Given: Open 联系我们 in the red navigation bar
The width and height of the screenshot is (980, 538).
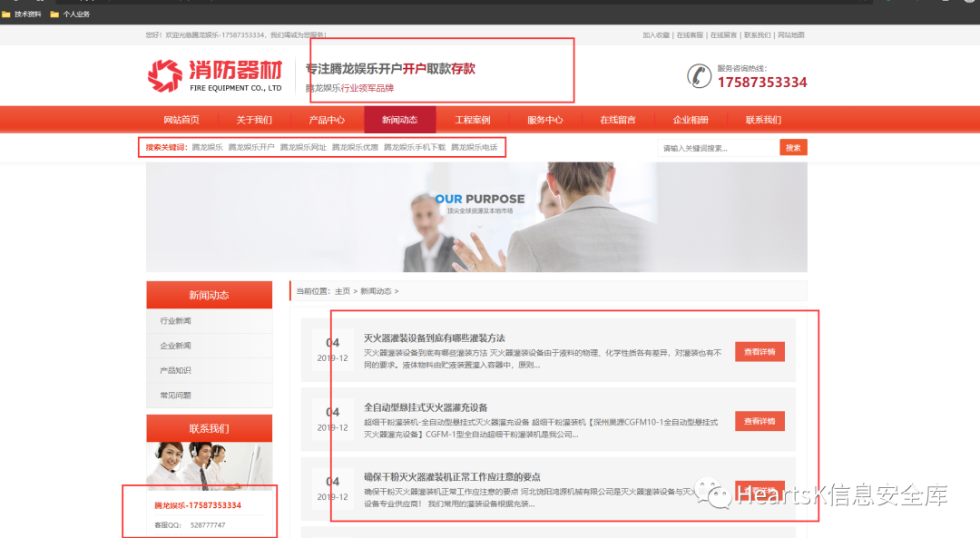Looking at the screenshot, I should point(763,120).
